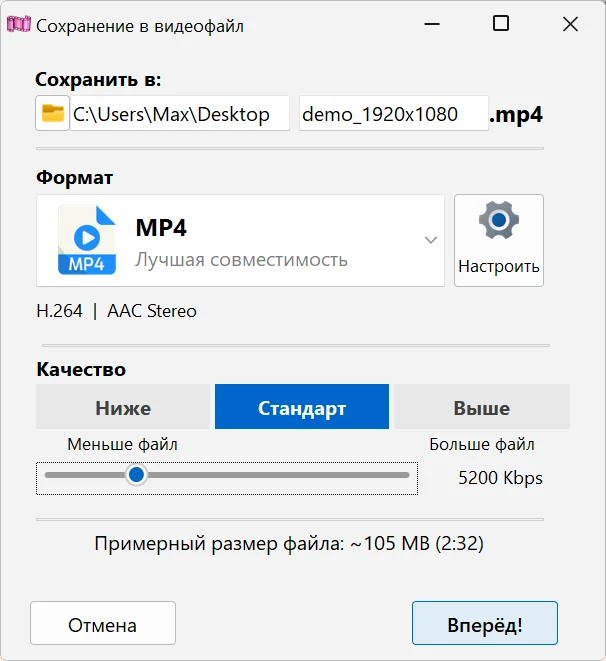Select the Выше quality option
The width and height of the screenshot is (606, 661).
pos(482,406)
